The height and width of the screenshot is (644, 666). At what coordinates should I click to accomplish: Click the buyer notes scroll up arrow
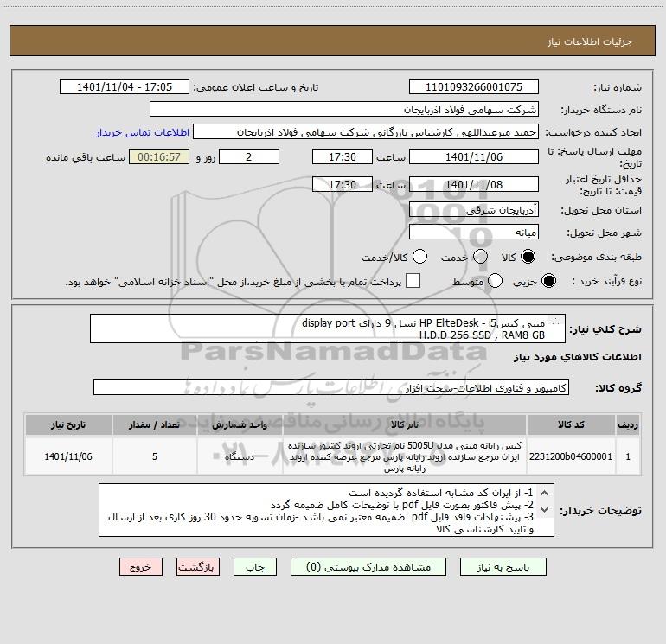coord(544,493)
